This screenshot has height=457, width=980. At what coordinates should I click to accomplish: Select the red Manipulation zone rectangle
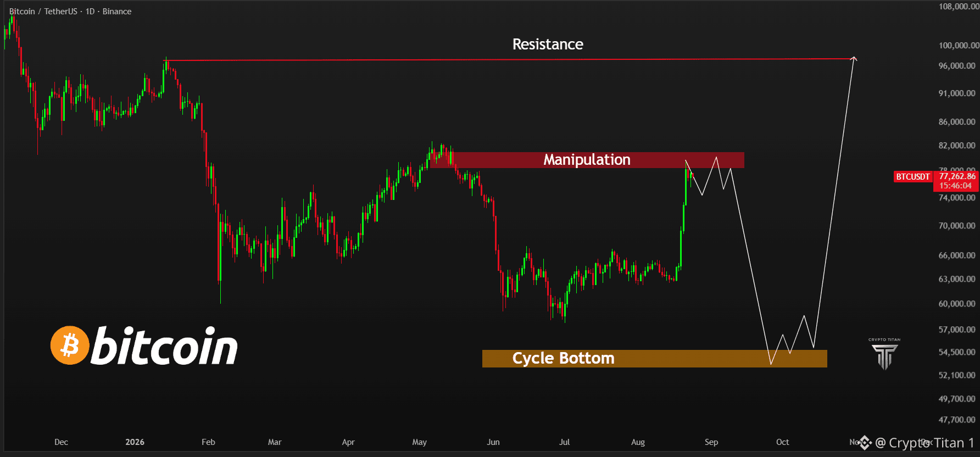[x=587, y=160]
